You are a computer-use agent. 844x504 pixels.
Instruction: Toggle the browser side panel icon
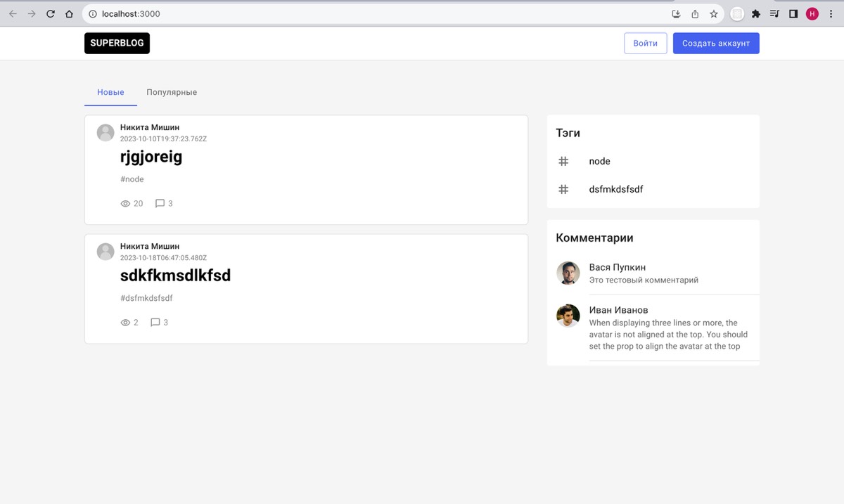coord(793,14)
